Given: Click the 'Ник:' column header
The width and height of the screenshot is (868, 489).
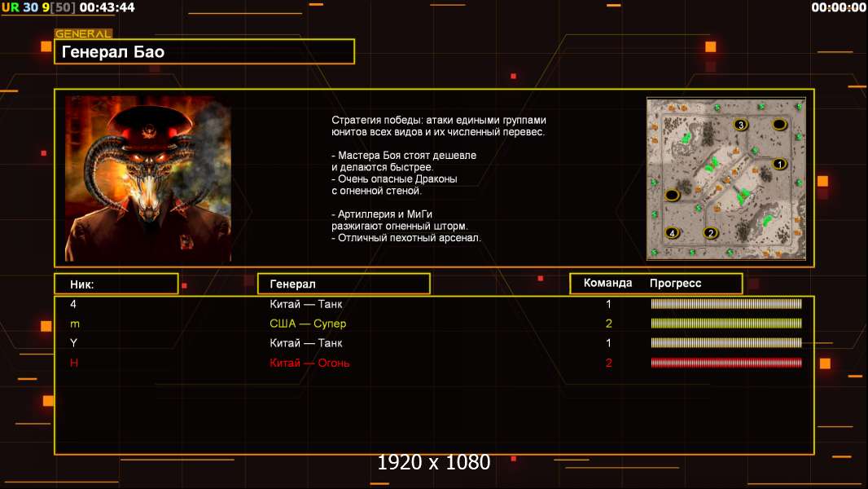Looking at the screenshot, I should click(116, 284).
